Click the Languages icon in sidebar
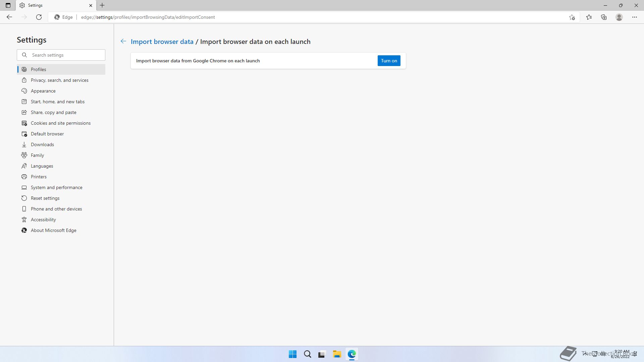Image resolution: width=644 pixels, height=362 pixels. (24, 166)
